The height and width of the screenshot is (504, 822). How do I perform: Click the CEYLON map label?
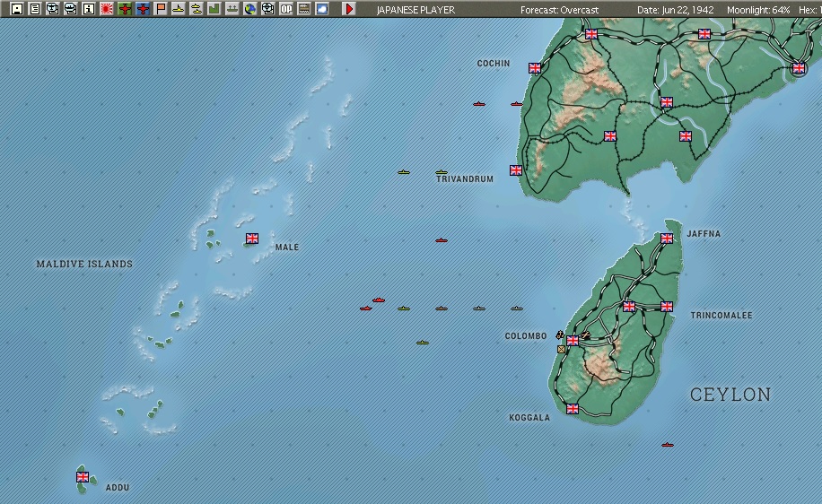click(730, 395)
